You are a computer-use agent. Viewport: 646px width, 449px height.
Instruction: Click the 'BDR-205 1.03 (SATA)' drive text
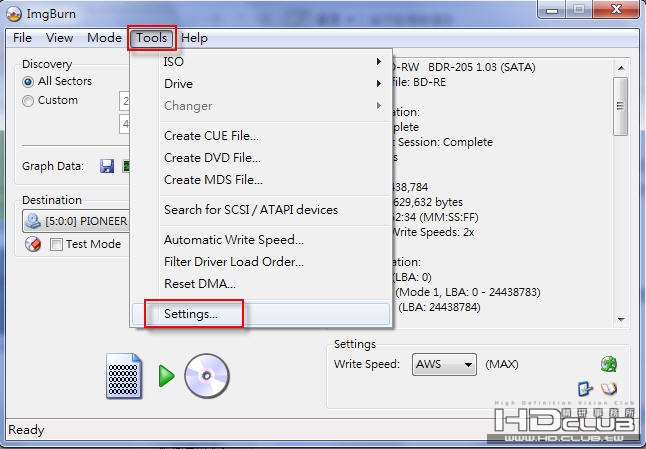pyautogui.click(x=482, y=67)
